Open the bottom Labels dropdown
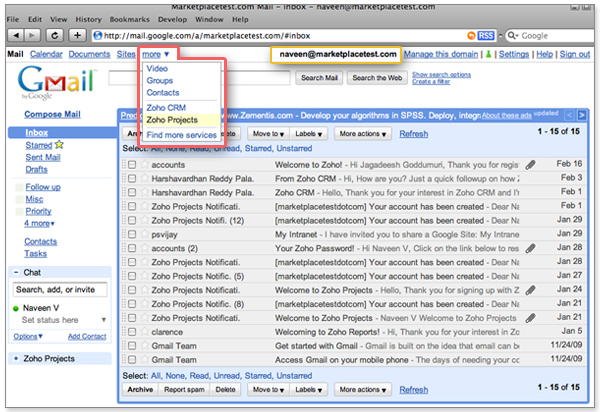 308,389
